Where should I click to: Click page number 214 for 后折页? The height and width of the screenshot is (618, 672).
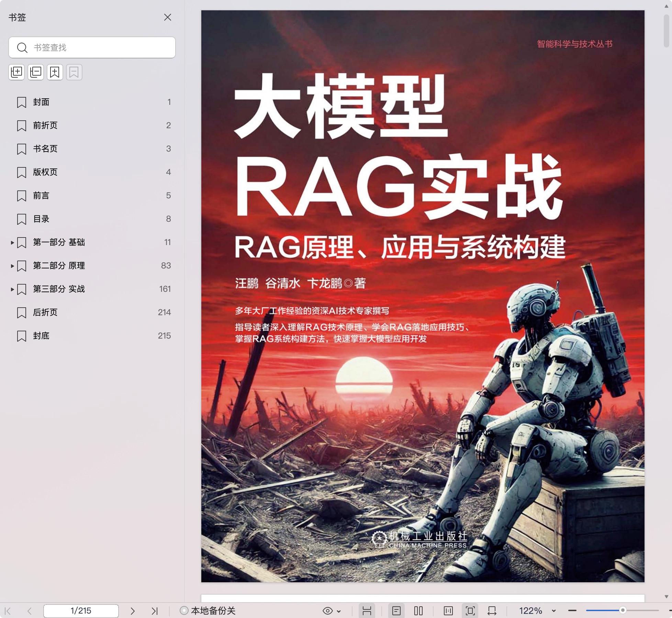coord(164,312)
